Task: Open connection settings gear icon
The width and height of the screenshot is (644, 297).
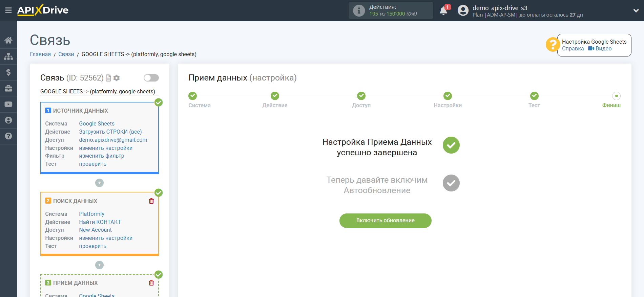Action: pyautogui.click(x=117, y=78)
